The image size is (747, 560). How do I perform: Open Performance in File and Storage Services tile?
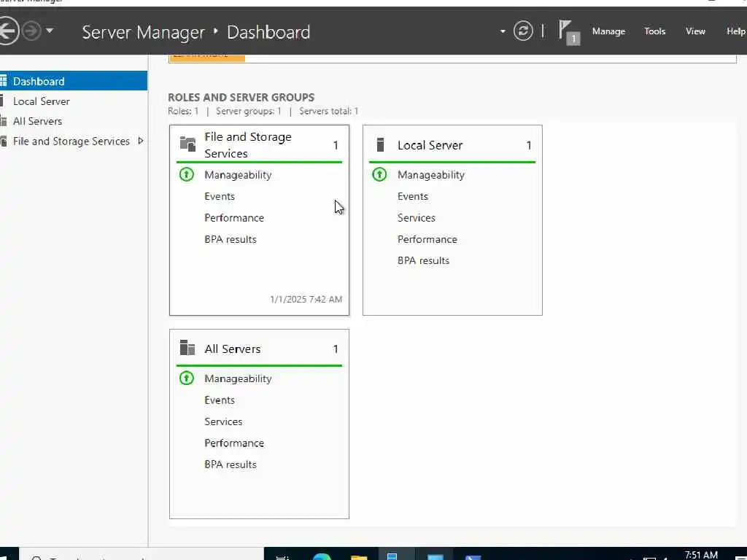pos(234,217)
